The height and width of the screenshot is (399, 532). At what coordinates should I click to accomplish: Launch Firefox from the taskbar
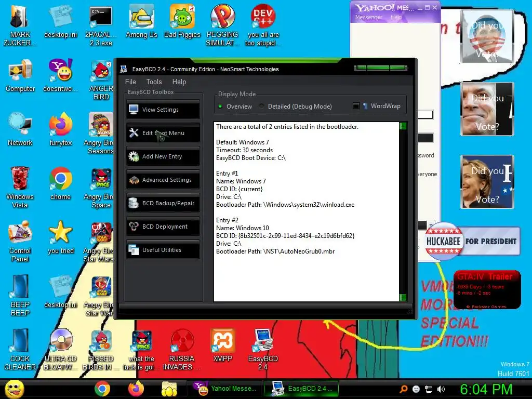click(136, 389)
